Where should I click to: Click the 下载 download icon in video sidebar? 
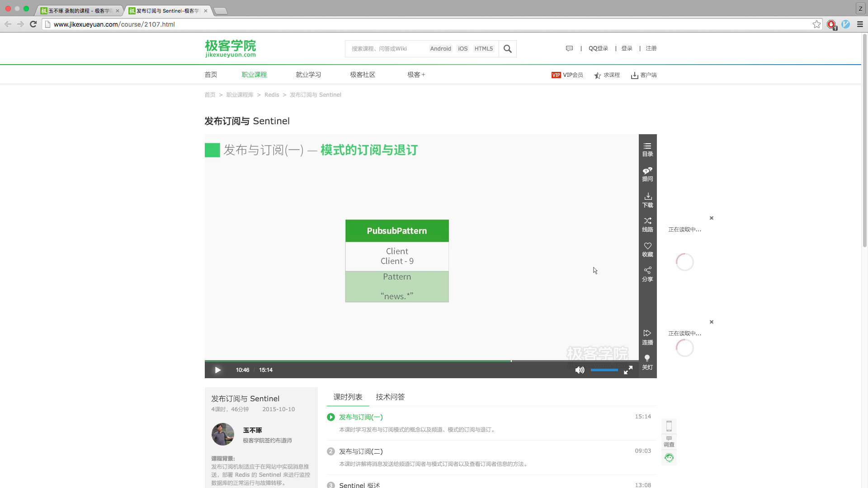(647, 200)
